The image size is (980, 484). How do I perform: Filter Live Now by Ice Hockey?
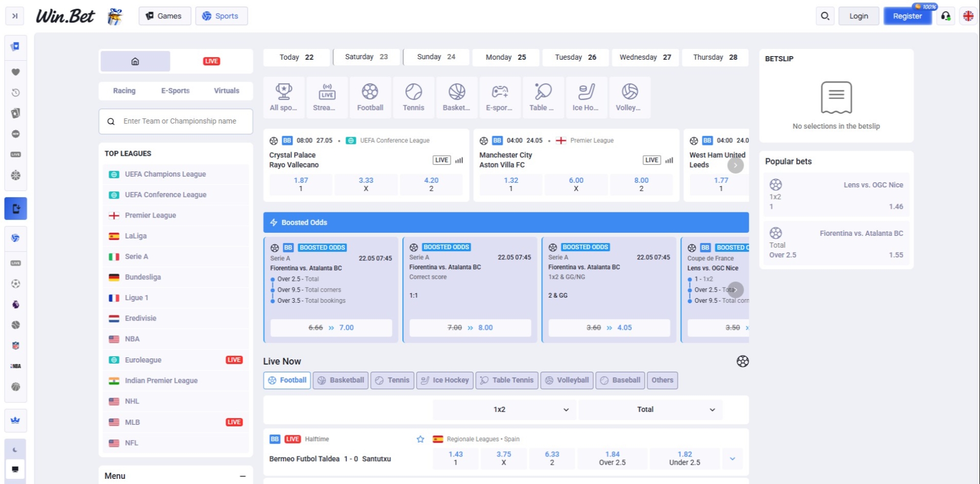[x=445, y=380]
